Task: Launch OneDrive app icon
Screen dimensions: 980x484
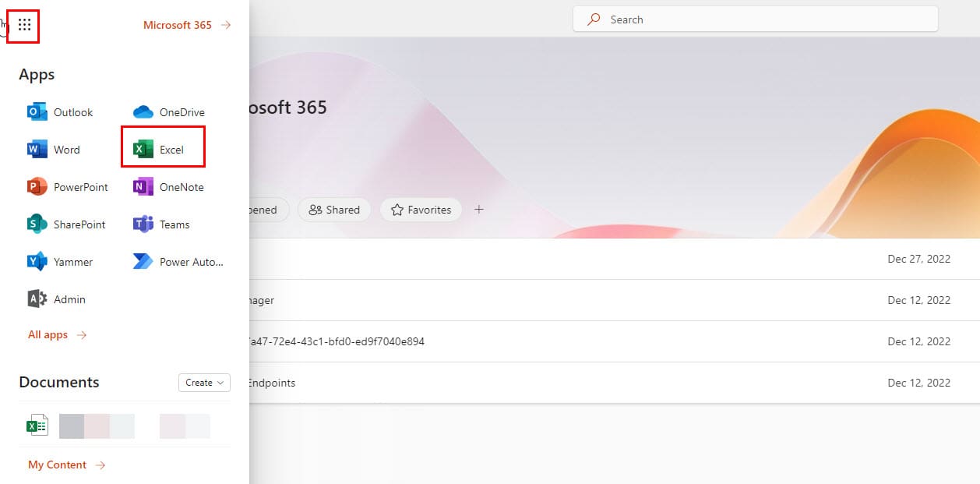Action: click(168, 112)
